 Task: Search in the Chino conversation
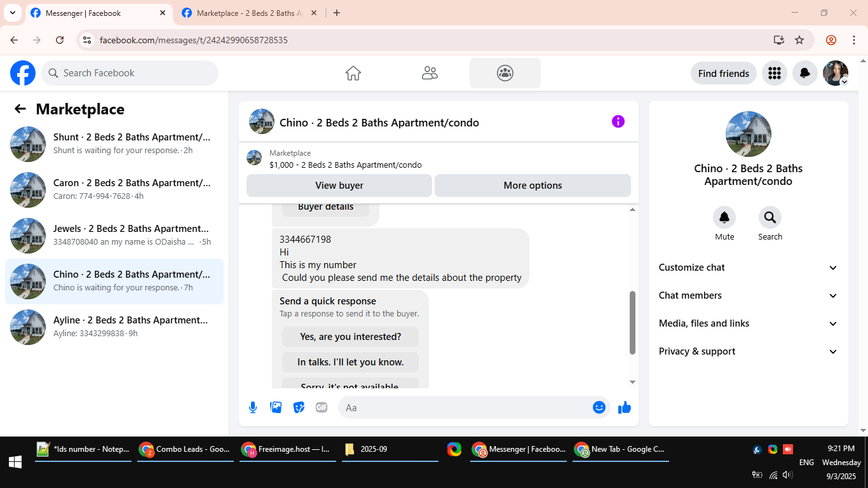[770, 218]
